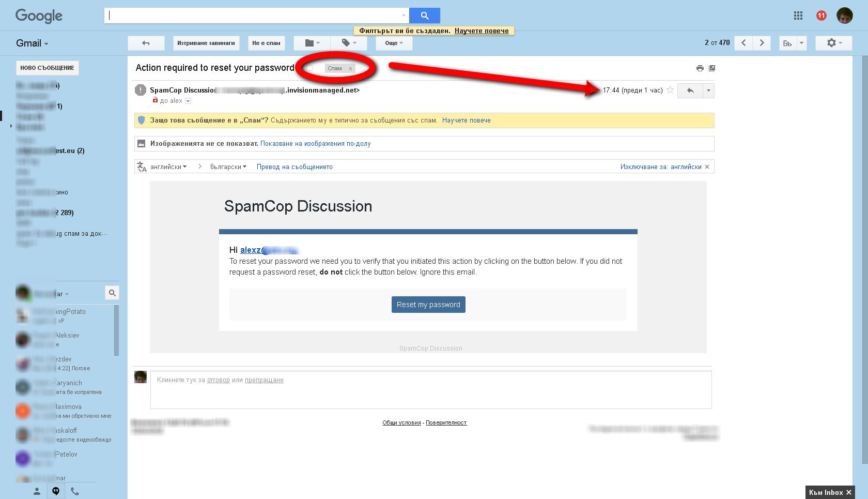Show details of recipient до alex
The image size is (868, 499).
[x=188, y=101]
